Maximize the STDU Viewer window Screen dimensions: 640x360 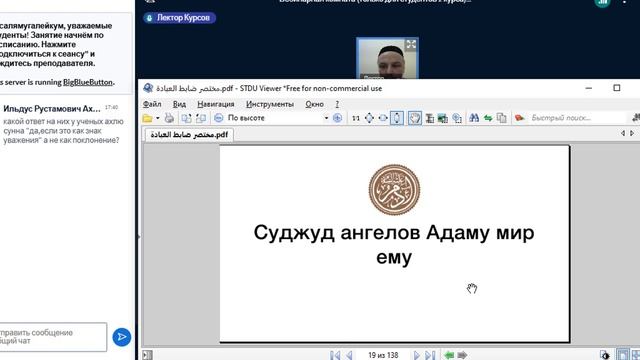pyautogui.click(x=616, y=88)
